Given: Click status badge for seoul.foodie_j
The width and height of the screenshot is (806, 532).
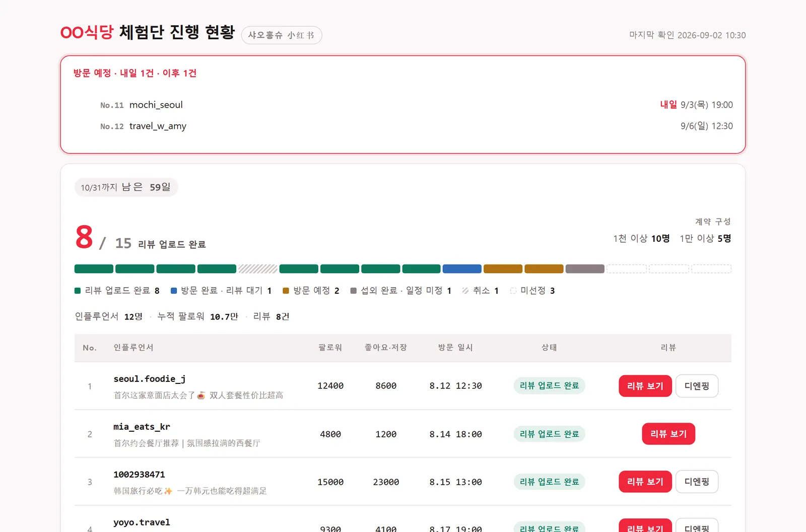Looking at the screenshot, I should [549, 386].
